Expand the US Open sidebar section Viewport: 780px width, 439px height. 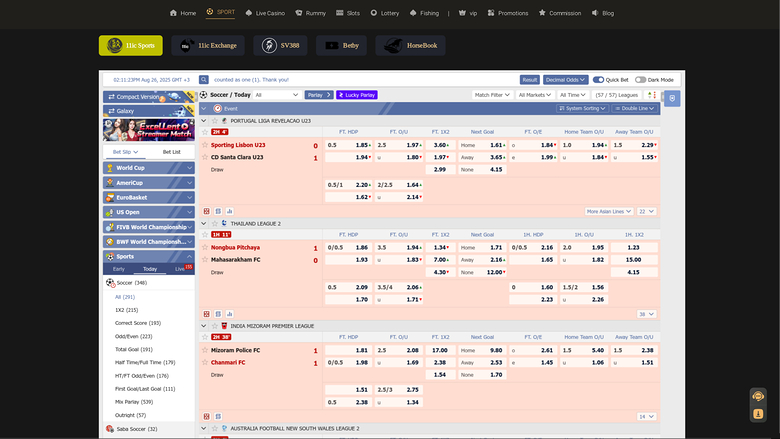[149, 212]
